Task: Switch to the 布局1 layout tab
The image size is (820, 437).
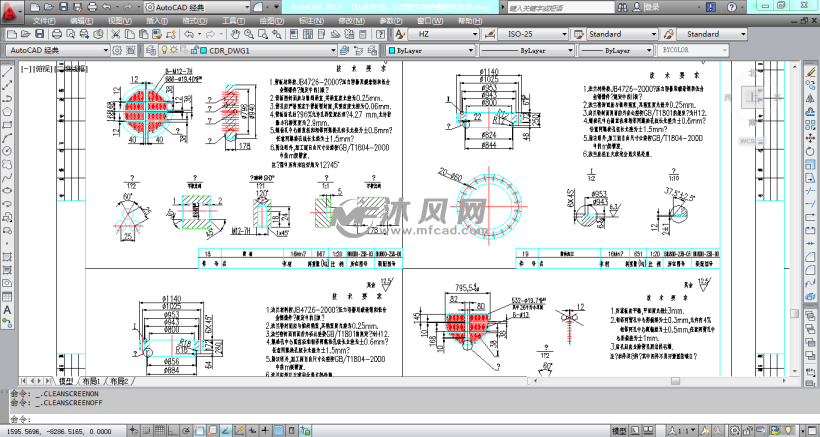Action: (x=91, y=381)
